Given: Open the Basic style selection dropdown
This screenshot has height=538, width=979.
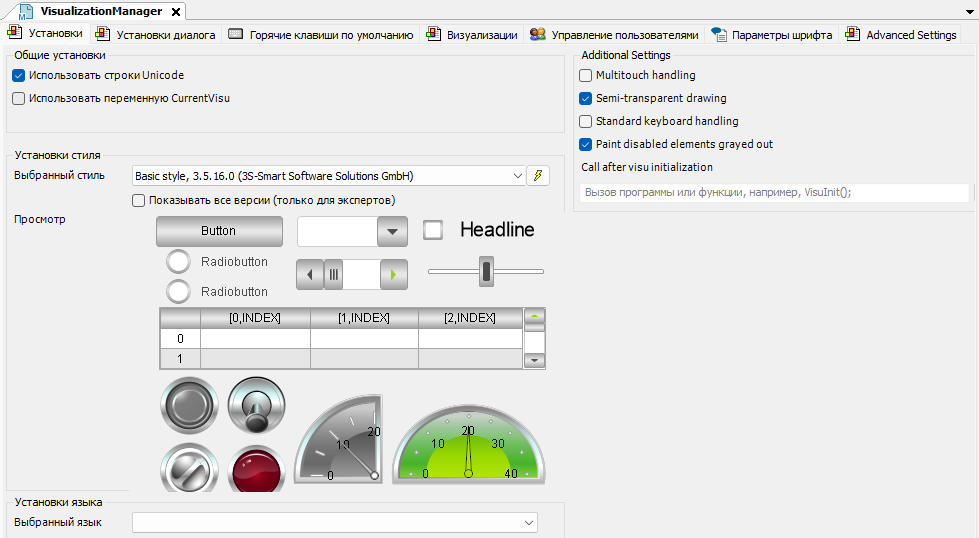Looking at the screenshot, I should pos(517,176).
